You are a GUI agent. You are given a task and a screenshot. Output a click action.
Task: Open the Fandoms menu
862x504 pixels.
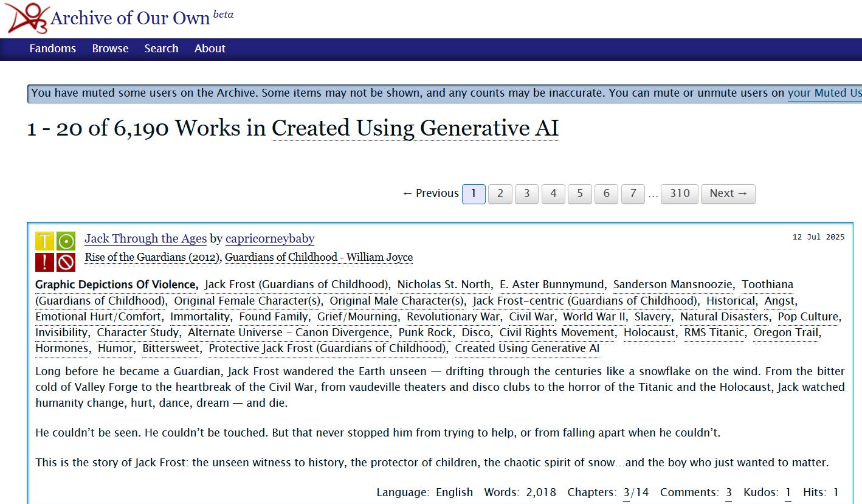coord(53,49)
